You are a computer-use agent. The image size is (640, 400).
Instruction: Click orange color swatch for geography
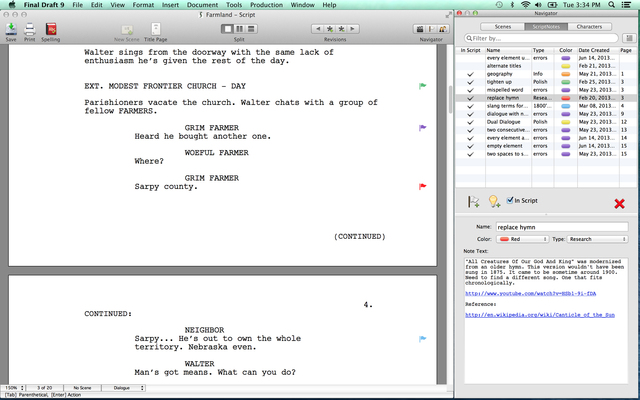[565, 74]
